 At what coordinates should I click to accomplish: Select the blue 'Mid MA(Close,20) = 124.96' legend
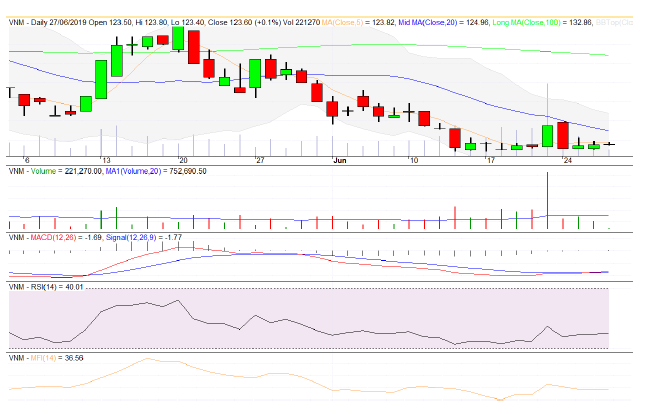click(x=444, y=22)
